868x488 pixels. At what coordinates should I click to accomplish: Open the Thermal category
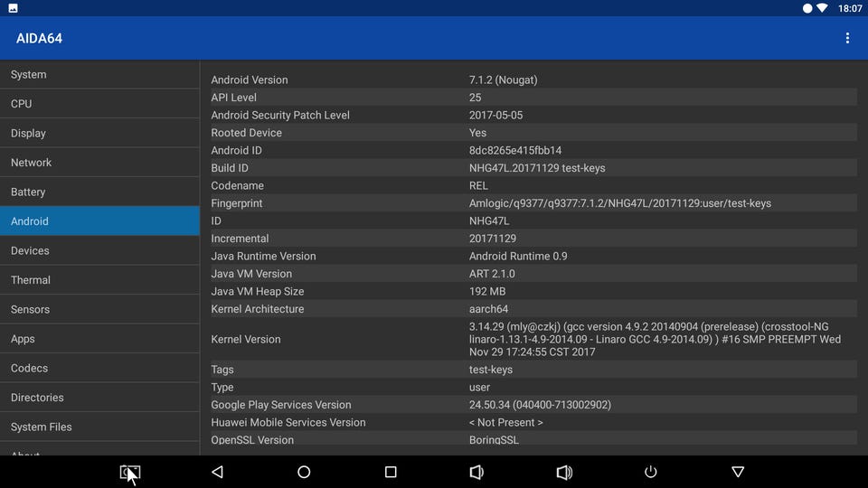click(x=99, y=279)
